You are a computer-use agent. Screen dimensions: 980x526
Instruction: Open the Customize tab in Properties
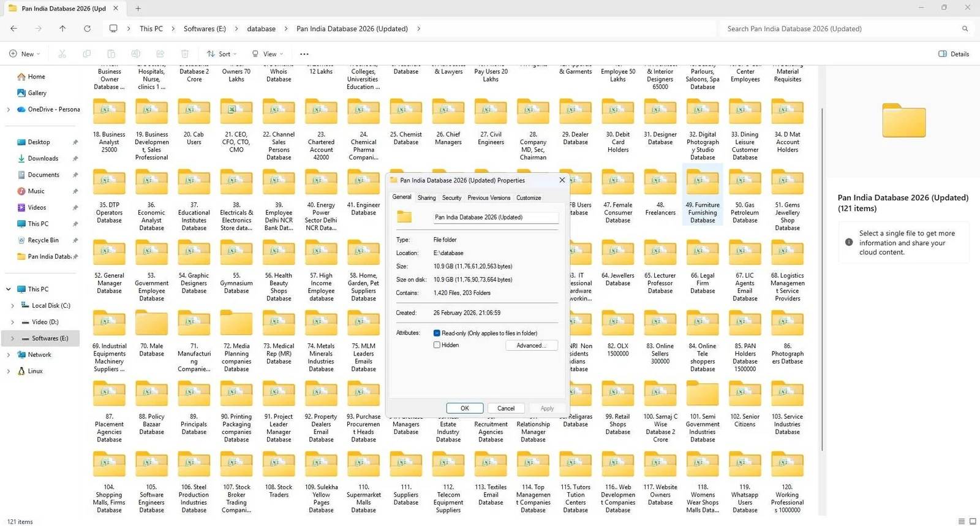click(x=529, y=198)
